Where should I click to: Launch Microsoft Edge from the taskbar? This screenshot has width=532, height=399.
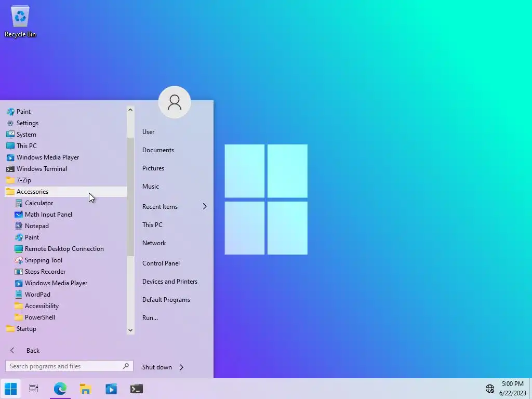(x=60, y=389)
